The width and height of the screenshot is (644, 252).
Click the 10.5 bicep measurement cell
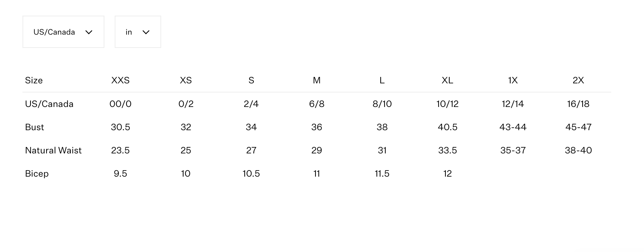[251, 174]
